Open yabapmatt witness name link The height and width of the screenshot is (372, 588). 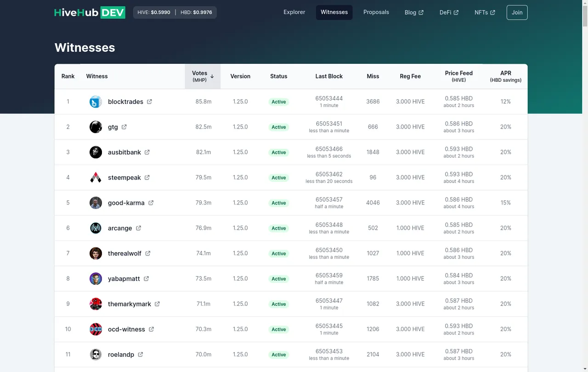tap(124, 278)
